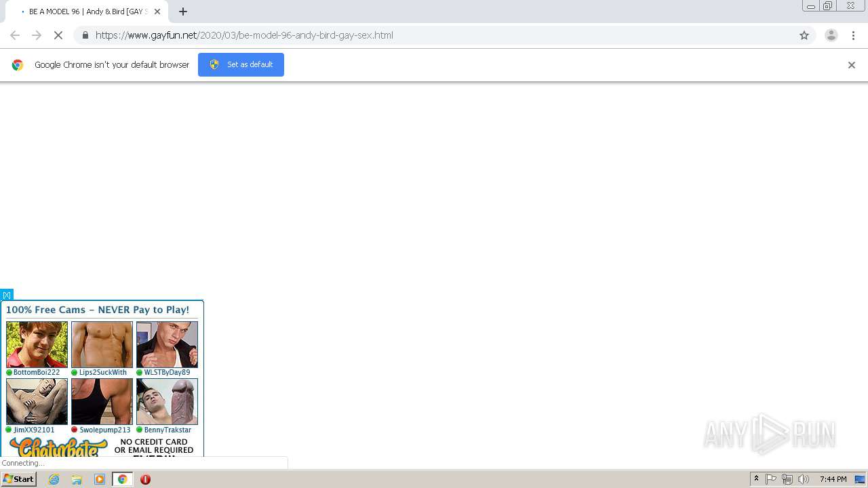
Task: Open the Chrome profile avatar
Action: point(831,35)
